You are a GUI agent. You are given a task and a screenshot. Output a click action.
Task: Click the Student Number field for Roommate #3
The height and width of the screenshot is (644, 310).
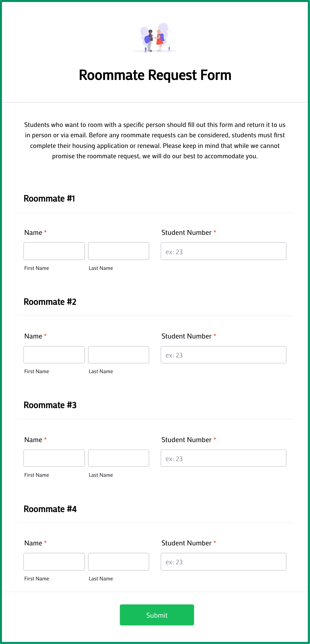coord(223,458)
